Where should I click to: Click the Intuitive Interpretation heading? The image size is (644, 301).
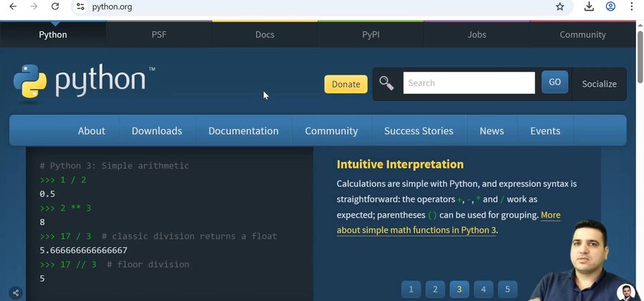pyautogui.click(x=400, y=165)
